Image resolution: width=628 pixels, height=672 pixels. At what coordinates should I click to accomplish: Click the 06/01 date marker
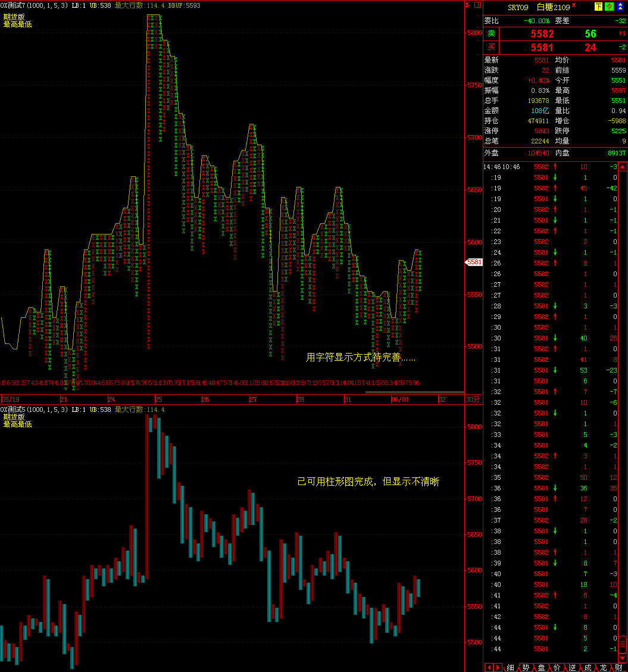coord(400,399)
